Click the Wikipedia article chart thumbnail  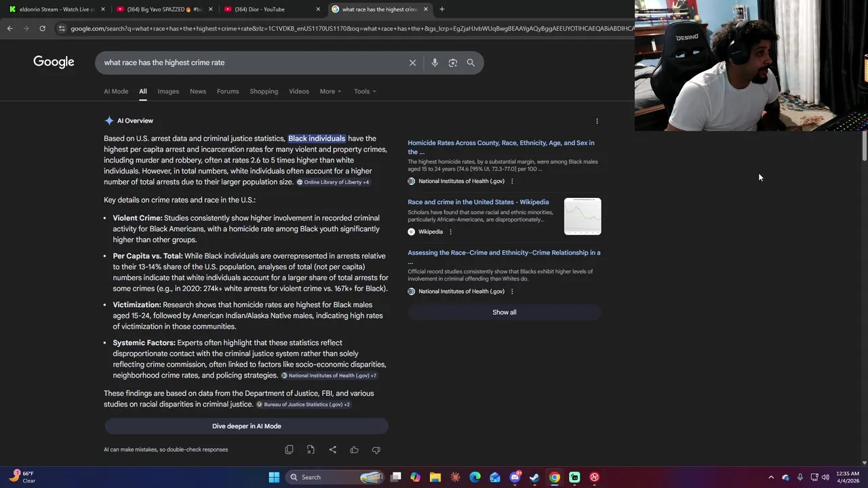(583, 216)
